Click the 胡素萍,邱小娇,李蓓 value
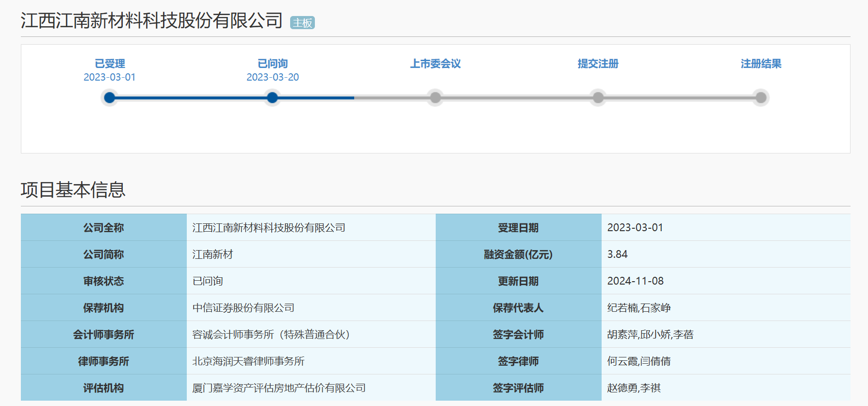 tap(651, 334)
